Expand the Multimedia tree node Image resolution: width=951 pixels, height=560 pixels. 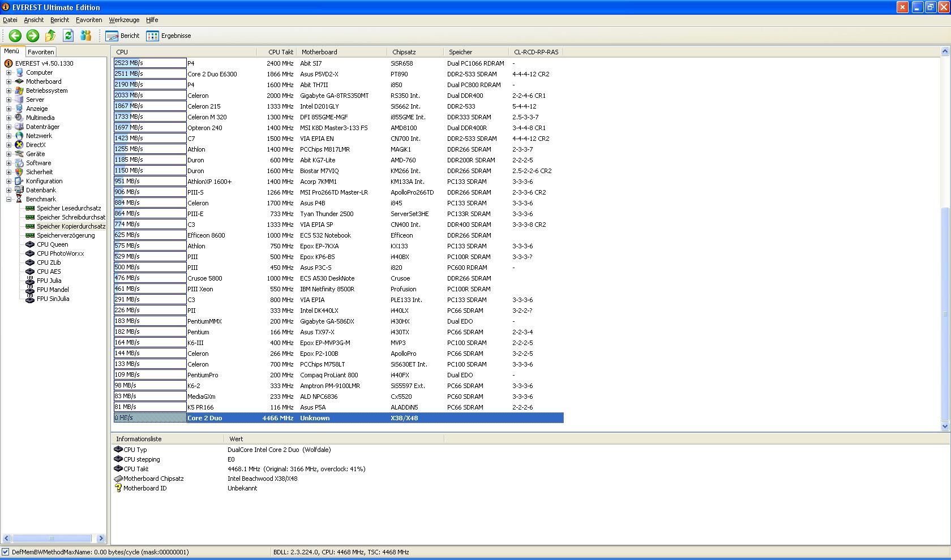coord(8,118)
